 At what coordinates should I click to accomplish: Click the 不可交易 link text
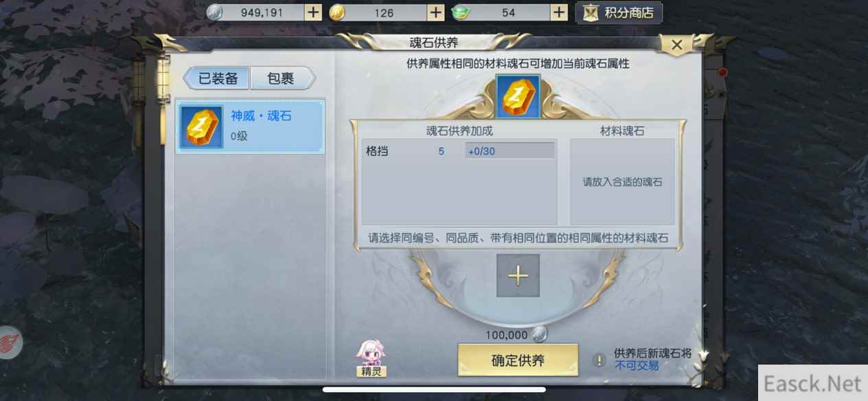pyautogui.click(x=637, y=366)
